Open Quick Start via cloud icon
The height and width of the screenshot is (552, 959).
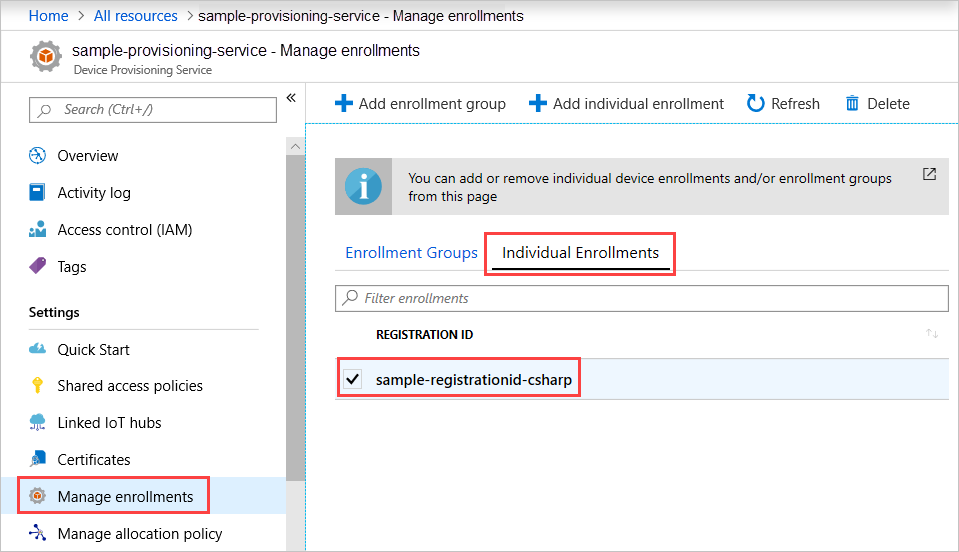pyautogui.click(x=37, y=348)
